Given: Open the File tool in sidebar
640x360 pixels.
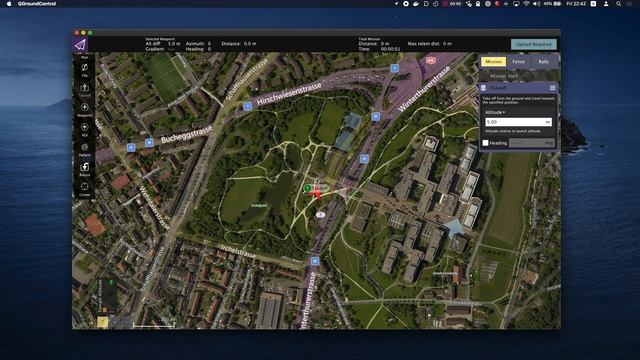Looking at the screenshot, I should pos(84,69).
